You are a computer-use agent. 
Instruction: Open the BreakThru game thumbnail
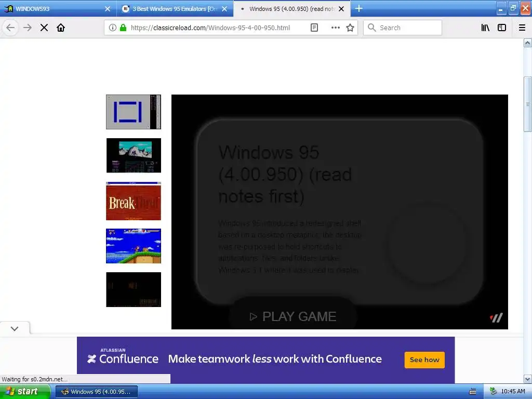[x=134, y=201]
